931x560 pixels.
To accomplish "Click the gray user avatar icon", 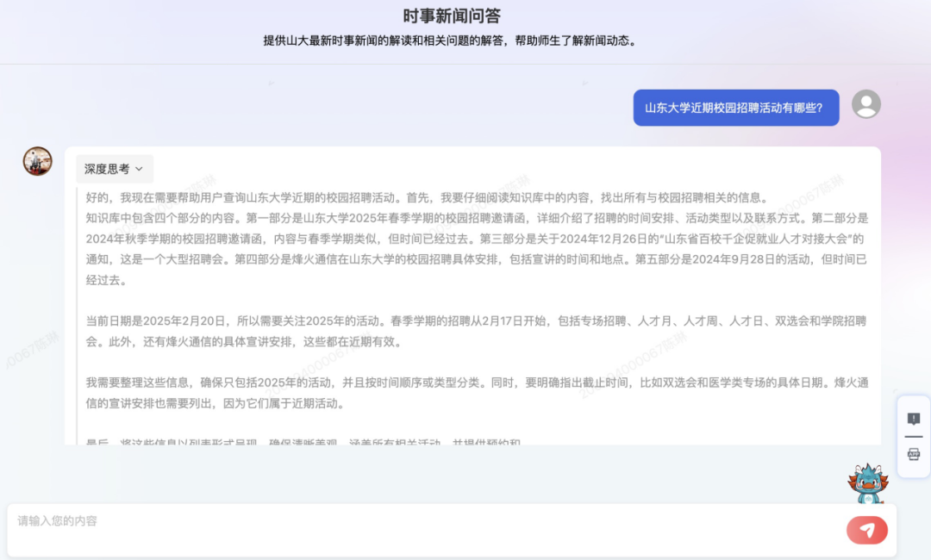I will point(865,104).
